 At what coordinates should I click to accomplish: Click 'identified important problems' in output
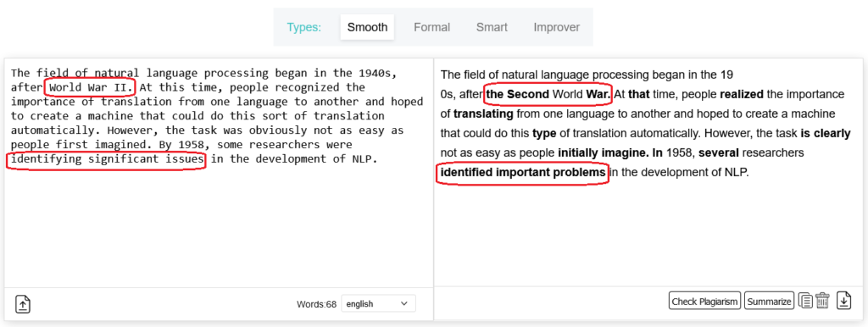tap(522, 173)
